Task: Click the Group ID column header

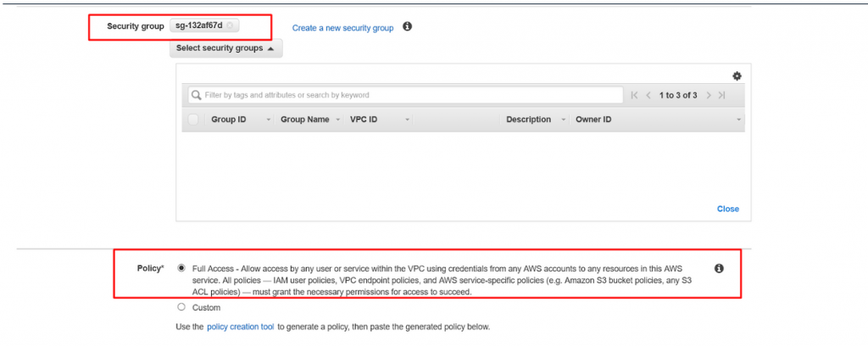Action: point(229,119)
